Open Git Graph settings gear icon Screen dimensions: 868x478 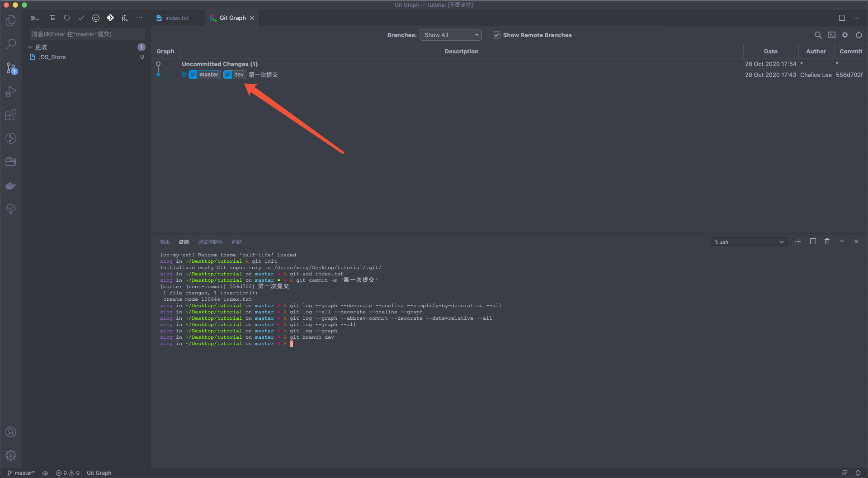tap(845, 35)
